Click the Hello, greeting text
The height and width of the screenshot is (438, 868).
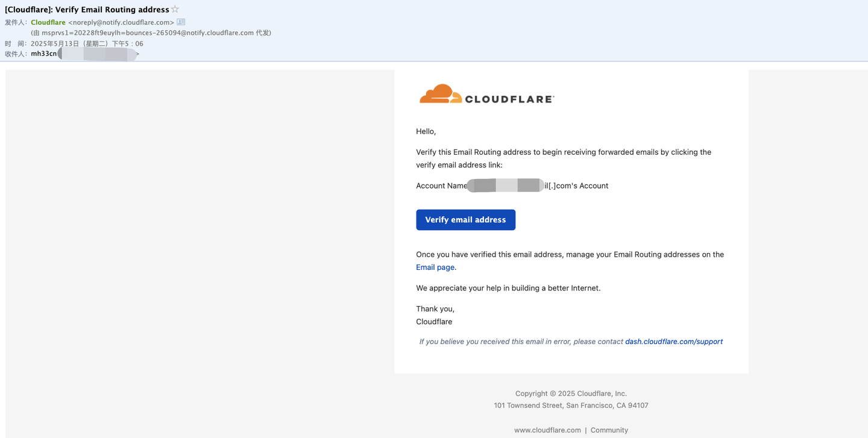click(426, 131)
